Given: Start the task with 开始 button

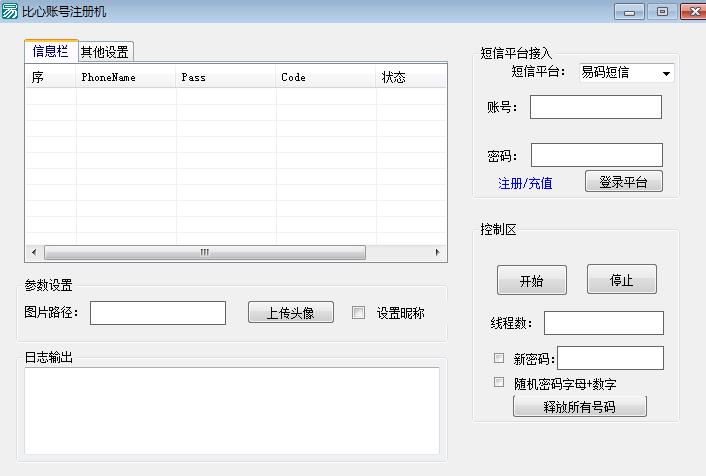Looking at the screenshot, I should click(x=531, y=281).
